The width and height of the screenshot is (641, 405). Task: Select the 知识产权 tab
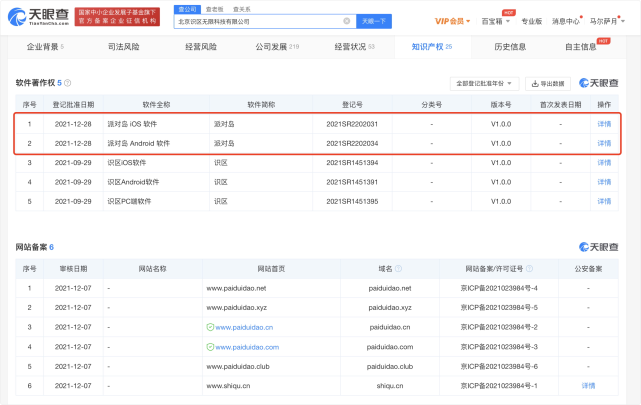[x=432, y=47]
